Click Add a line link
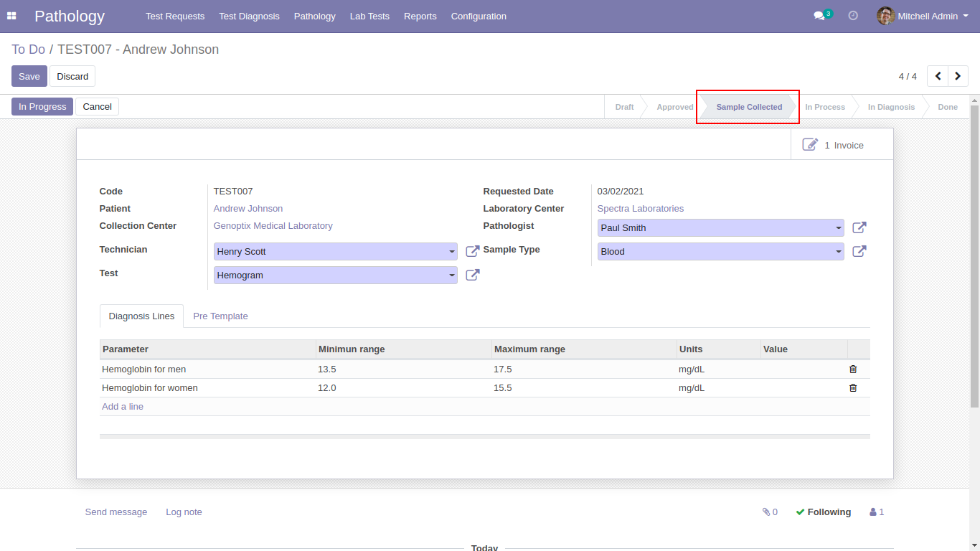This screenshot has width=980, height=551. [x=123, y=407]
